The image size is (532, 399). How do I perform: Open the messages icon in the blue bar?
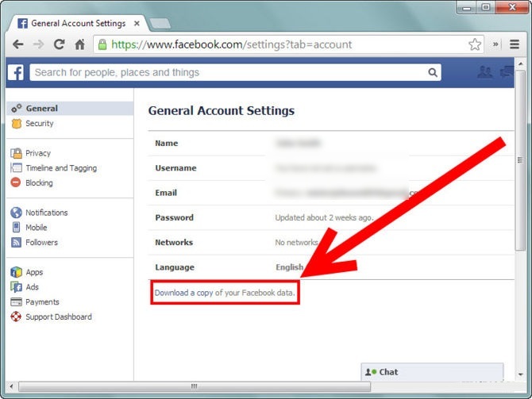[507, 72]
